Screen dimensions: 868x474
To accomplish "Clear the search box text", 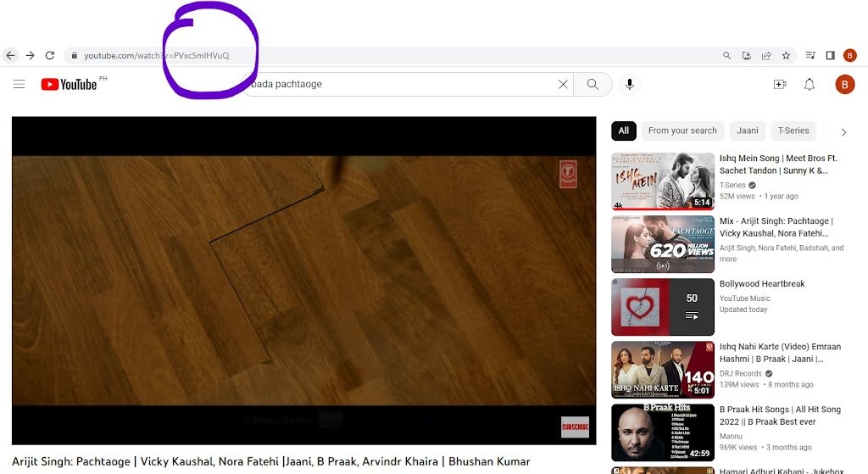I will pos(563,84).
